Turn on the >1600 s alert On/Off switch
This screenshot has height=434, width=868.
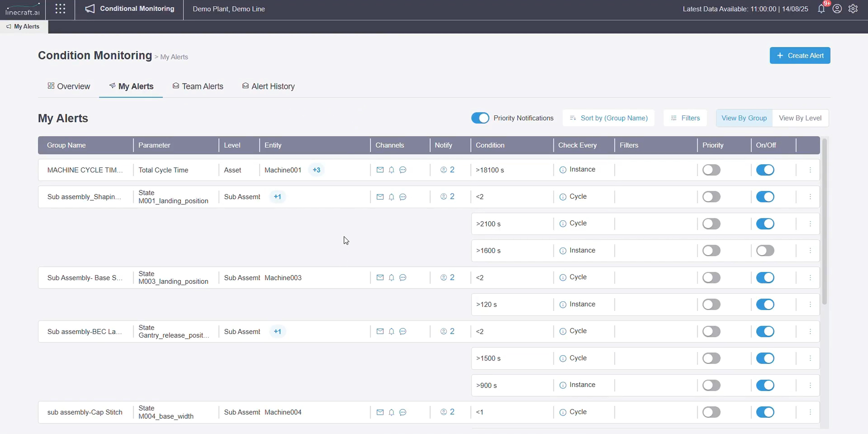coord(765,250)
